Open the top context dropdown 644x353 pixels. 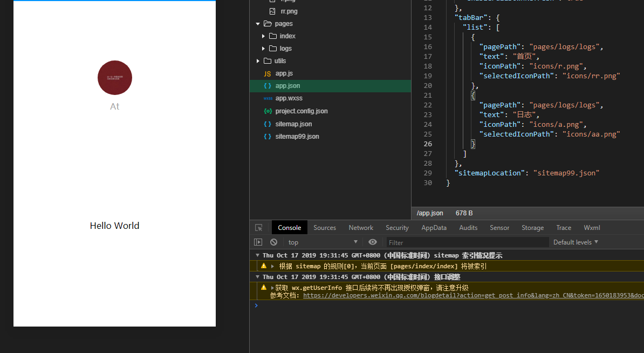[323, 242]
